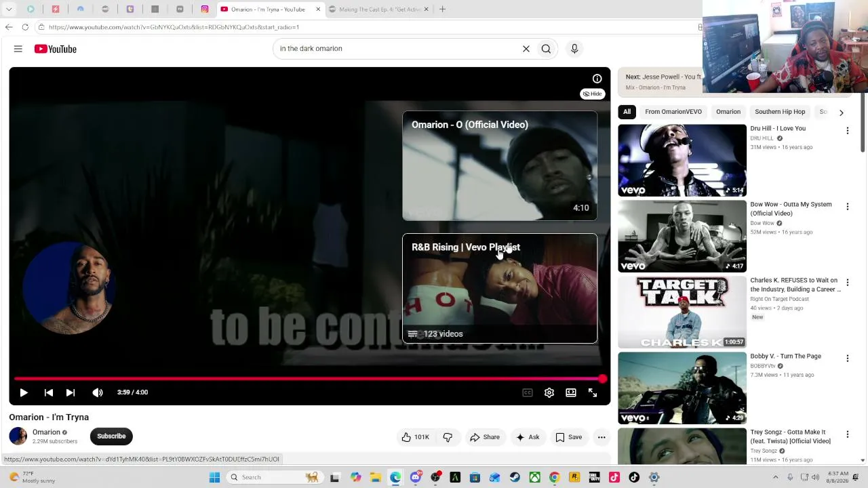Start voice search with the microphone
This screenshot has height=488, width=868.
point(574,49)
